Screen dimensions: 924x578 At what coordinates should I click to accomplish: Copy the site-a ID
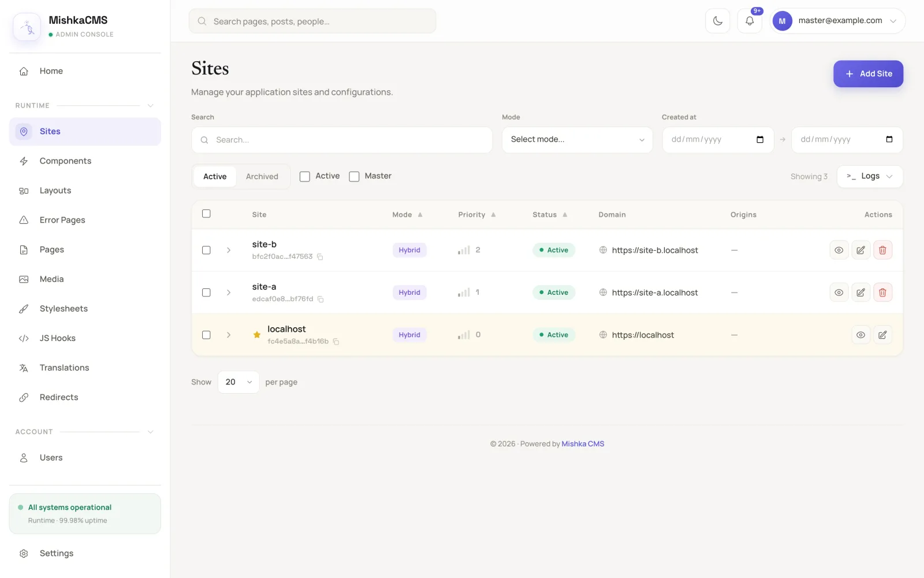321,299
